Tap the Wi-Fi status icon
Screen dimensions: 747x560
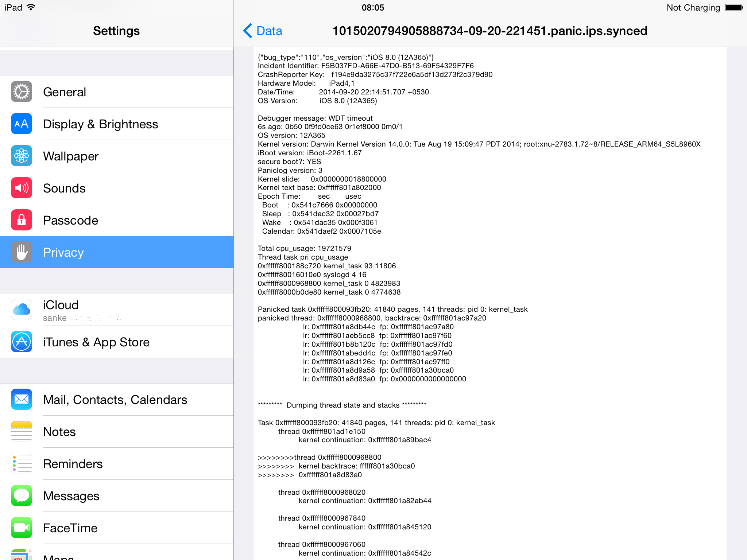(x=31, y=8)
